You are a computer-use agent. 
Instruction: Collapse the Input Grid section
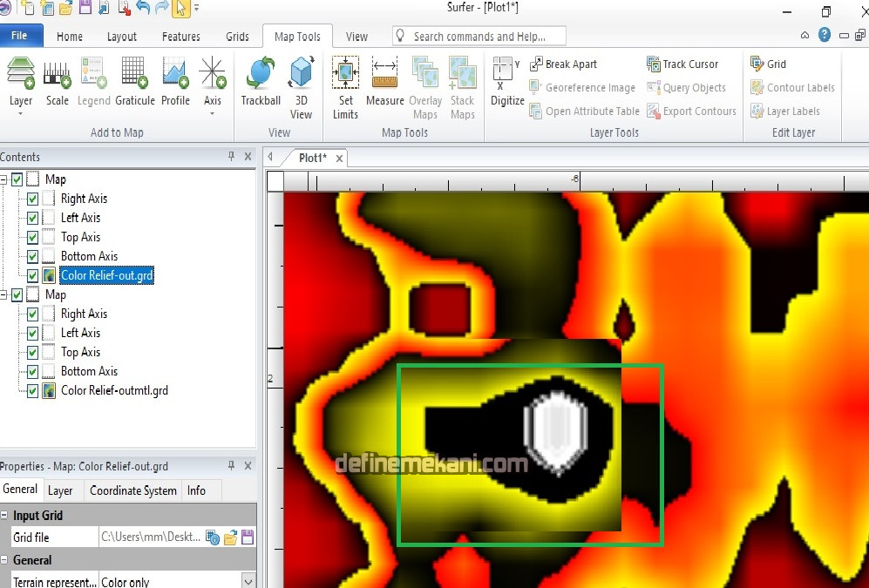point(5,516)
